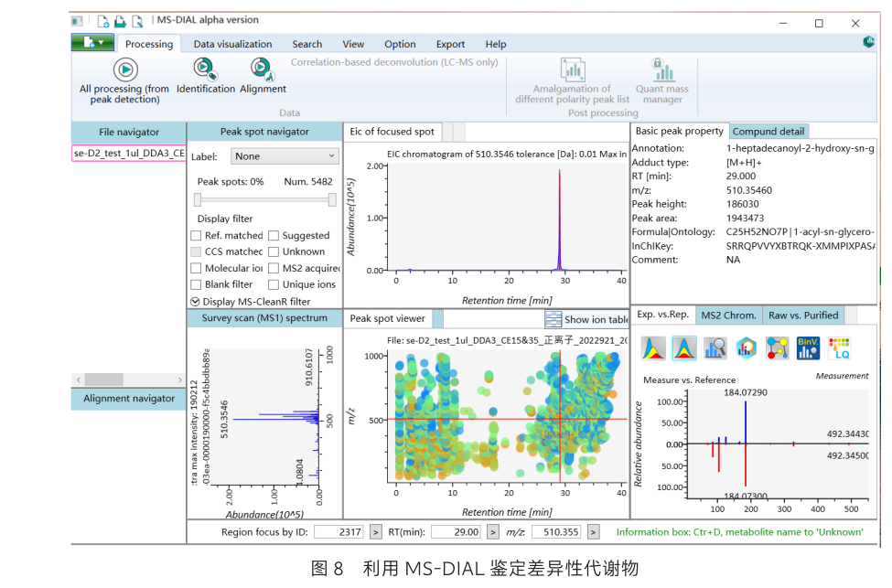This screenshot has height=588, width=892.
Task: Click the Correlation-based deconvolution option
Action: pos(394,62)
